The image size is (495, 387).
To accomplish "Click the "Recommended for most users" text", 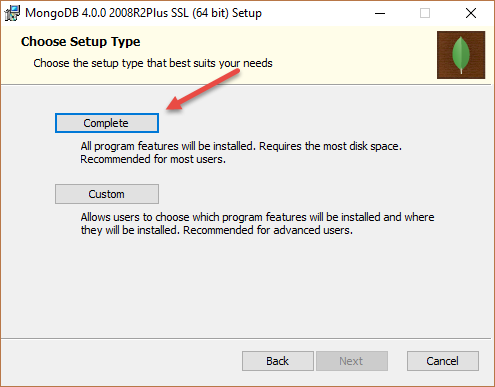I will coord(153,159).
